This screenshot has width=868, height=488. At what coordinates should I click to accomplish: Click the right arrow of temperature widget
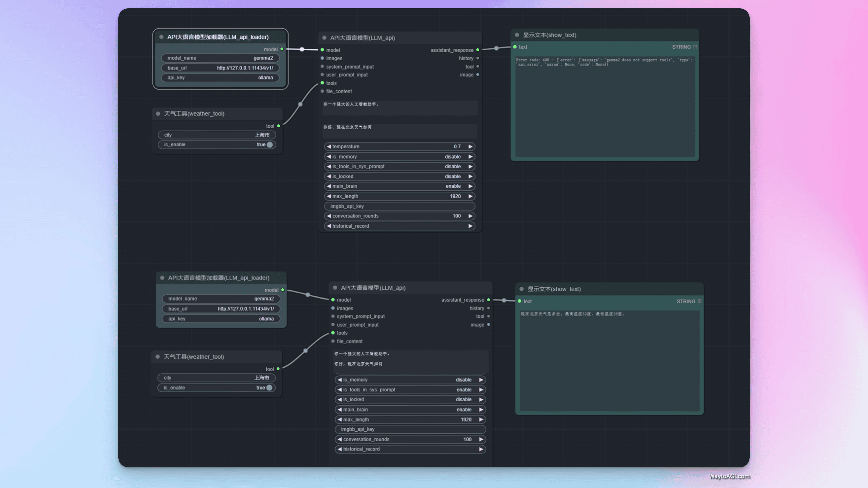[x=470, y=146]
